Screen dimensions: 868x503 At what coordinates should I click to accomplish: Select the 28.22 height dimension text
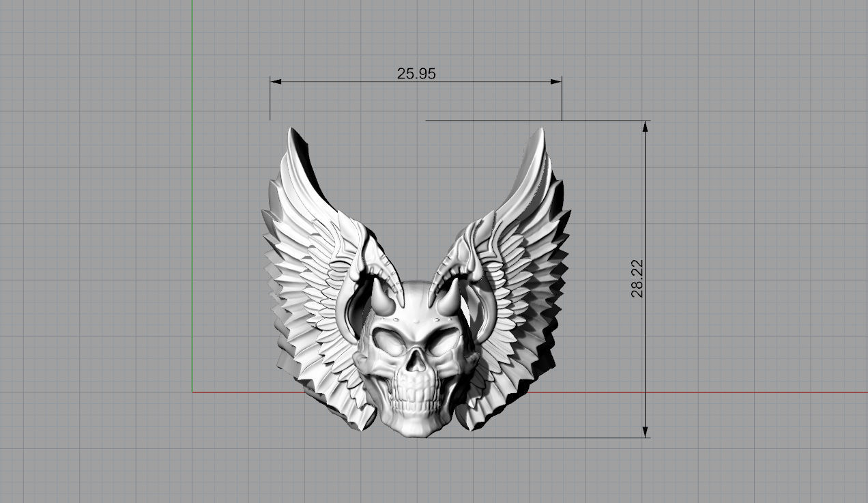tap(637, 278)
